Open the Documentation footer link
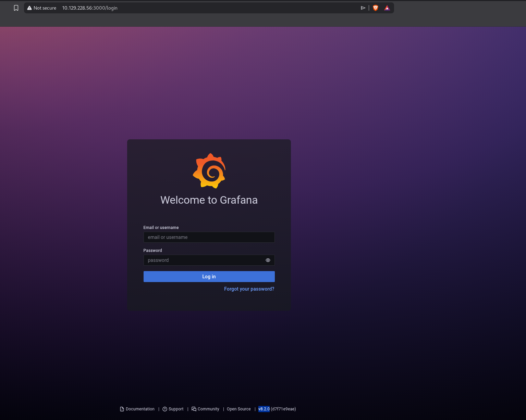526x420 pixels. (x=140, y=409)
